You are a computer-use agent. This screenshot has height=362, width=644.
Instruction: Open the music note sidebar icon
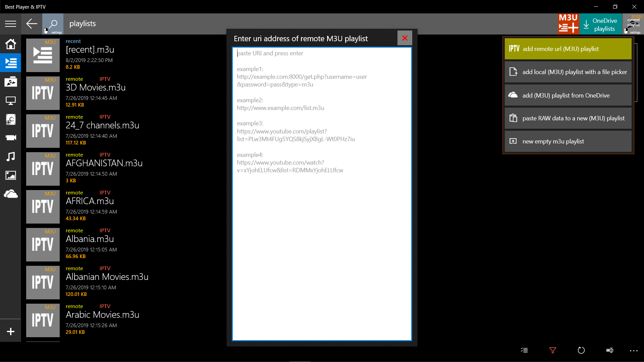[x=10, y=157]
